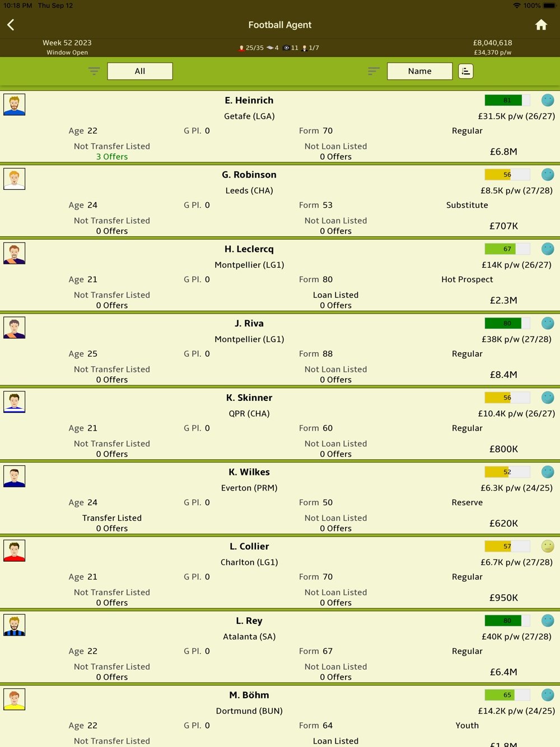Select K. Wilkes's player portrait
The height and width of the screenshot is (747, 560).
click(x=15, y=477)
